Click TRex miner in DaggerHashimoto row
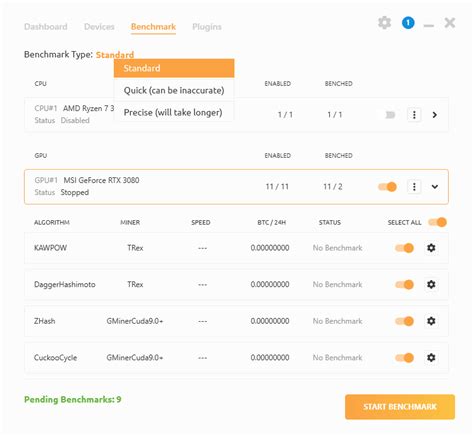The image size is (474, 436). pos(135,284)
